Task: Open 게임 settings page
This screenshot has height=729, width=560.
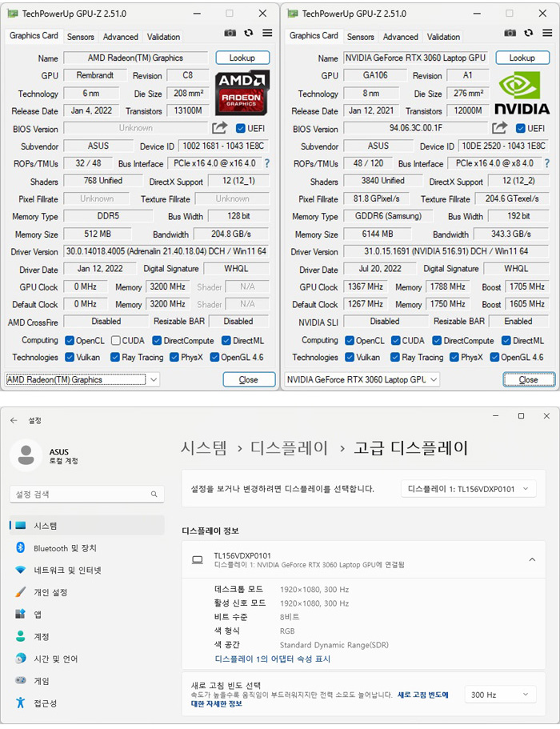Action: tap(87, 681)
